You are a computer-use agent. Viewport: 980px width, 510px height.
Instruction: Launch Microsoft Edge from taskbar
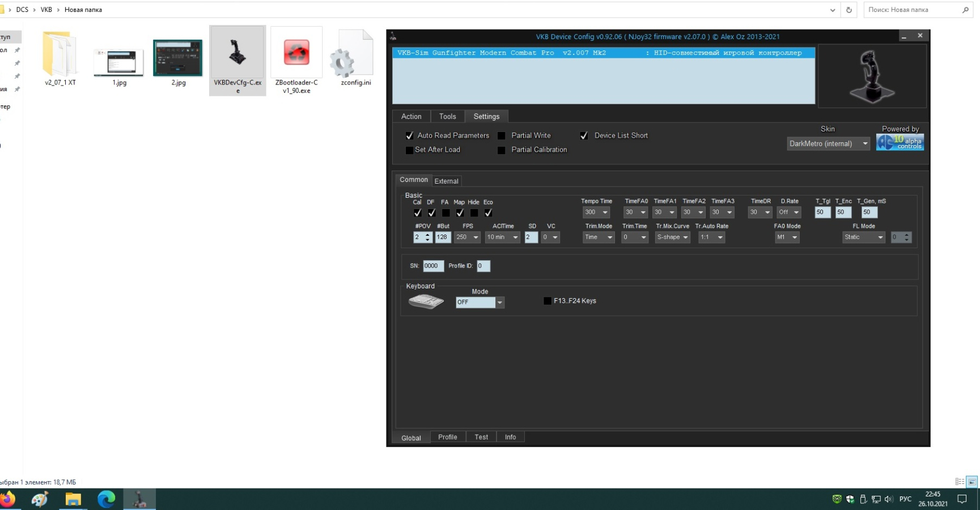click(x=106, y=499)
